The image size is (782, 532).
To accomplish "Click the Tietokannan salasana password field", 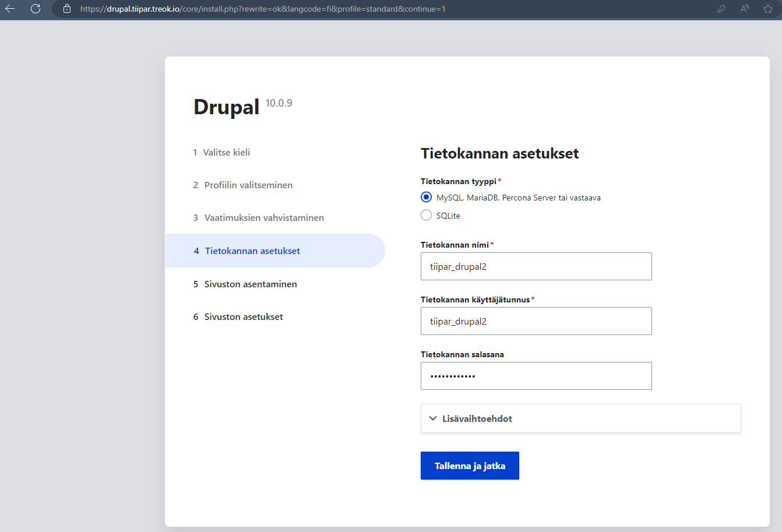I will point(536,376).
